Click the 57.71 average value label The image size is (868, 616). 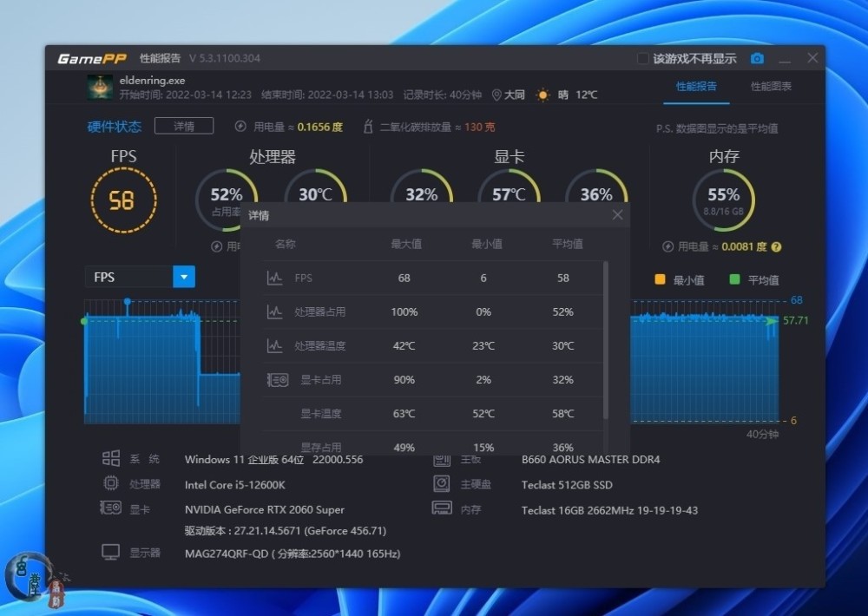click(795, 320)
